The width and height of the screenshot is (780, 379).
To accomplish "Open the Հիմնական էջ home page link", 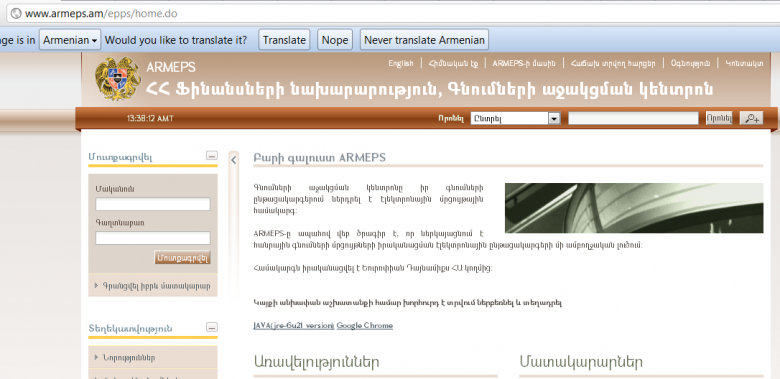I will [453, 63].
